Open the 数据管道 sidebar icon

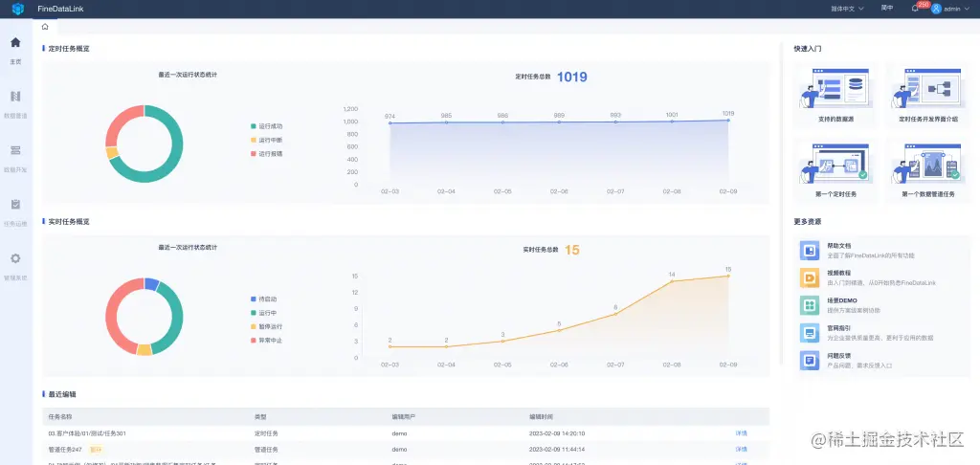(x=15, y=97)
